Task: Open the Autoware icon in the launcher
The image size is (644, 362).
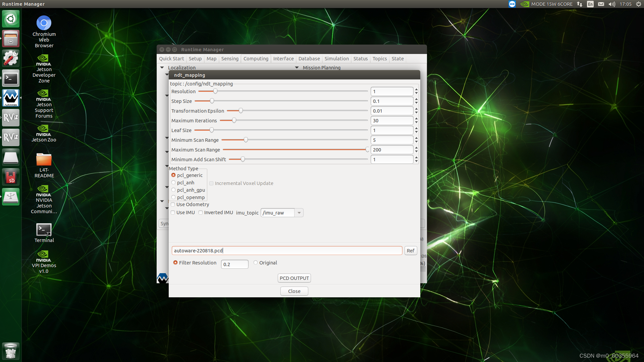Action: tap(11, 98)
